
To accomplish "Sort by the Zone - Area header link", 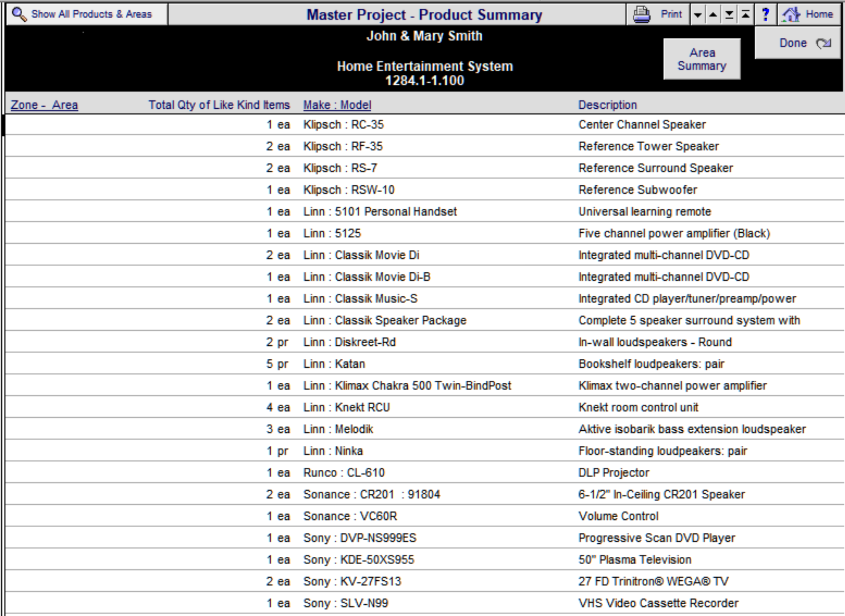I will click(44, 105).
